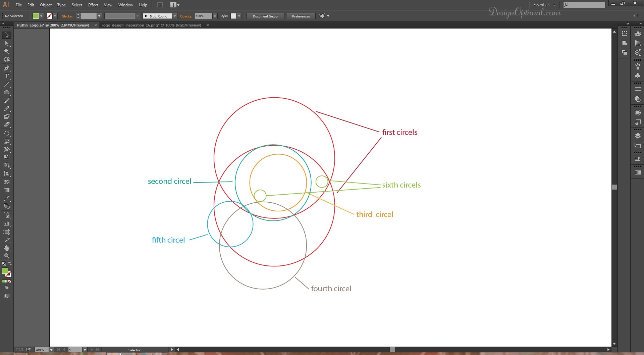Reset to default fill and stroke
This screenshot has width=644, height=355.
coord(4,264)
